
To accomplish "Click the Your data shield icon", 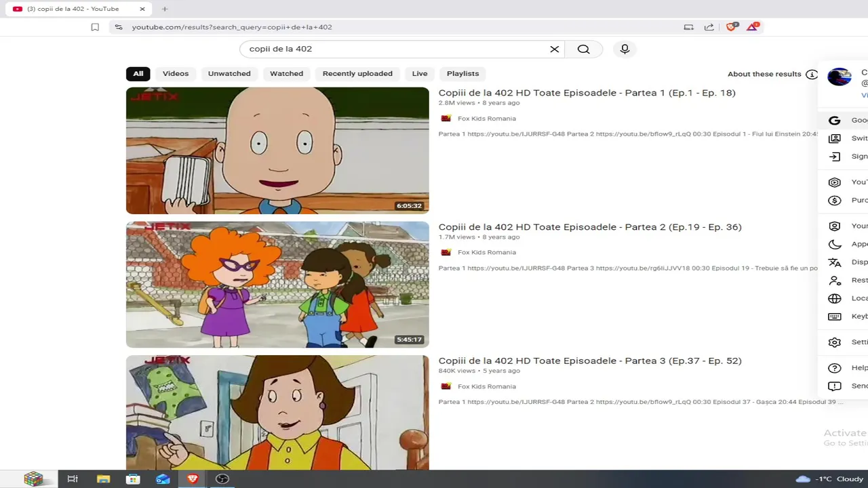I will [x=835, y=226].
